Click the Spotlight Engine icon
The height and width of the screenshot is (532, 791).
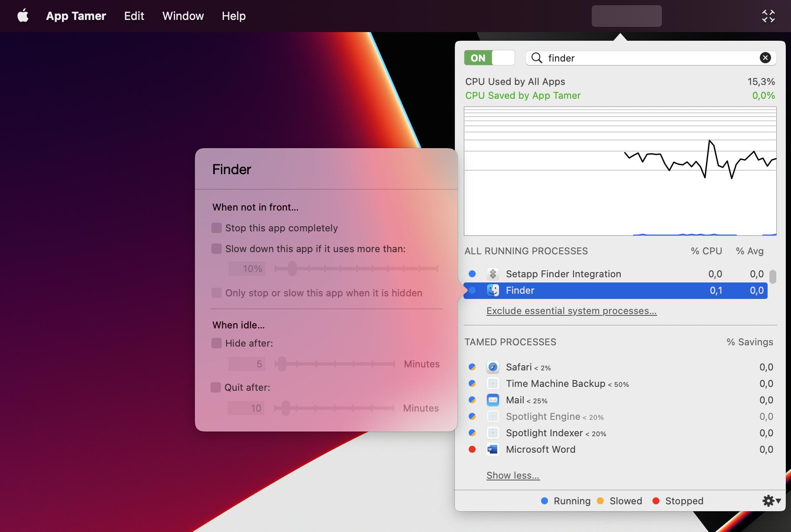pos(493,416)
